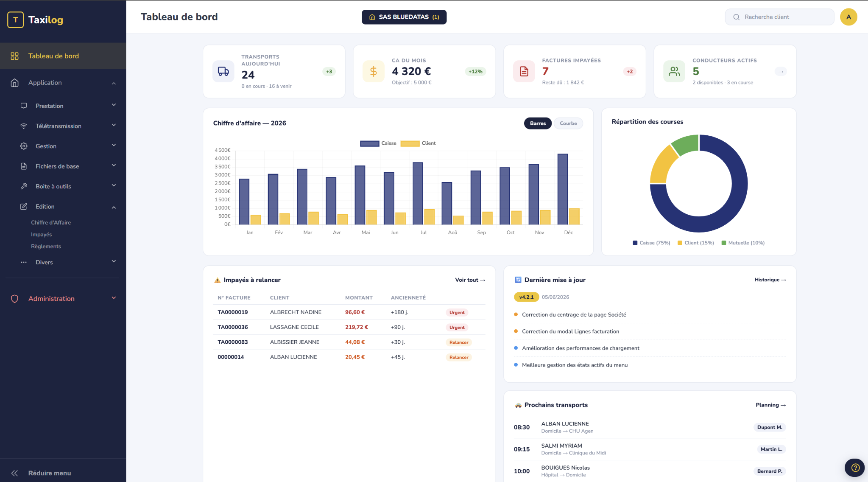
Task: Click the Prestation chat icon
Action: point(24,106)
